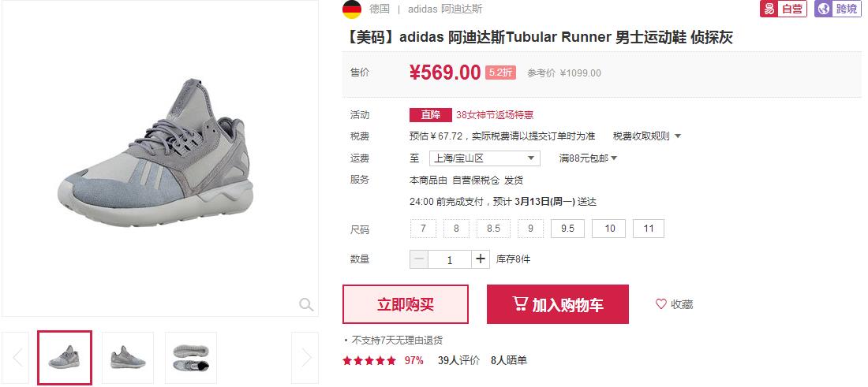The height and width of the screenshot is (387, 868).
Task: Choose size 11 option
Action: click(649, 229)
